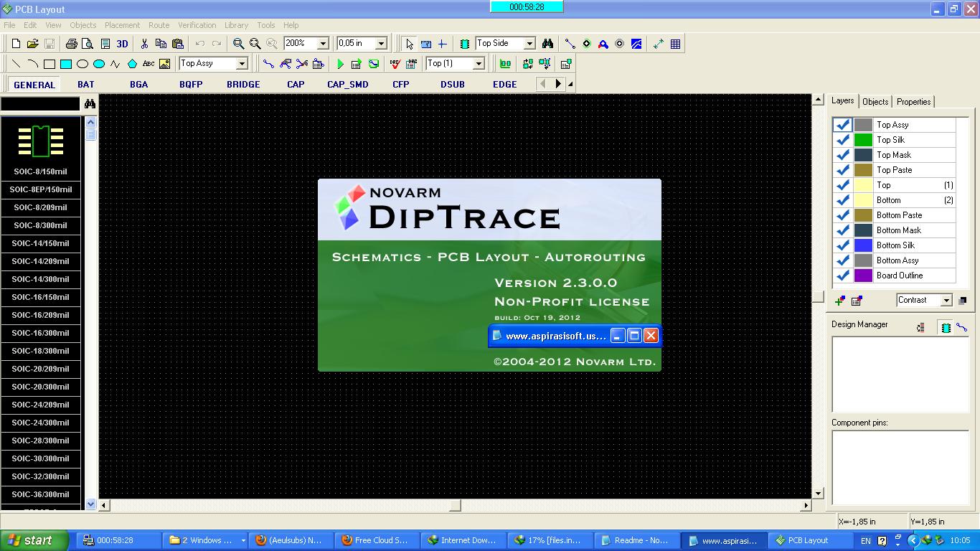
Task: Change the Top Silk green color swatch
Action: (863, 140)
